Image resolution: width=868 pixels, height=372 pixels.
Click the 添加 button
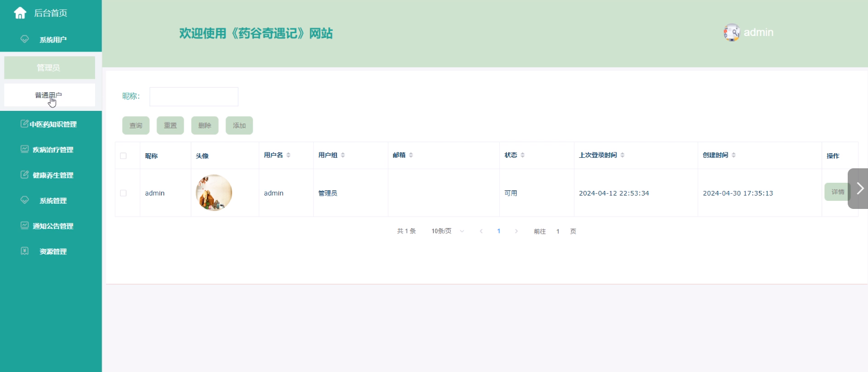239,125
